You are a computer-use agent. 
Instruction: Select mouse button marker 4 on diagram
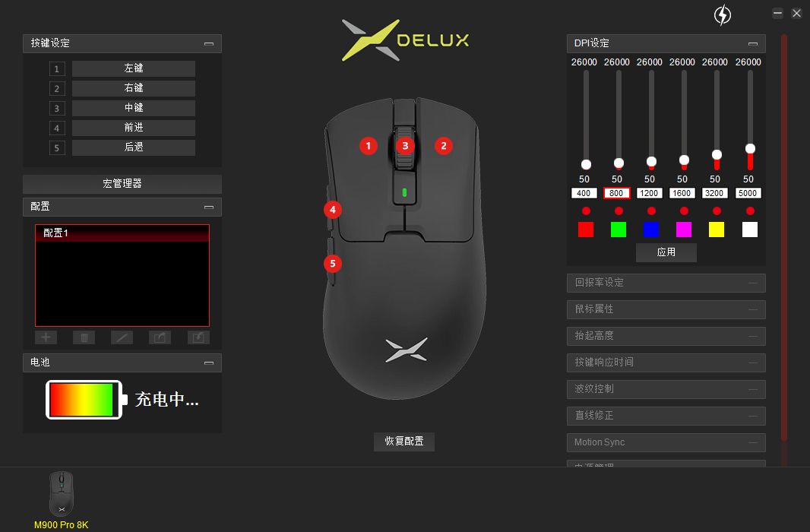(x=333, y=210)
